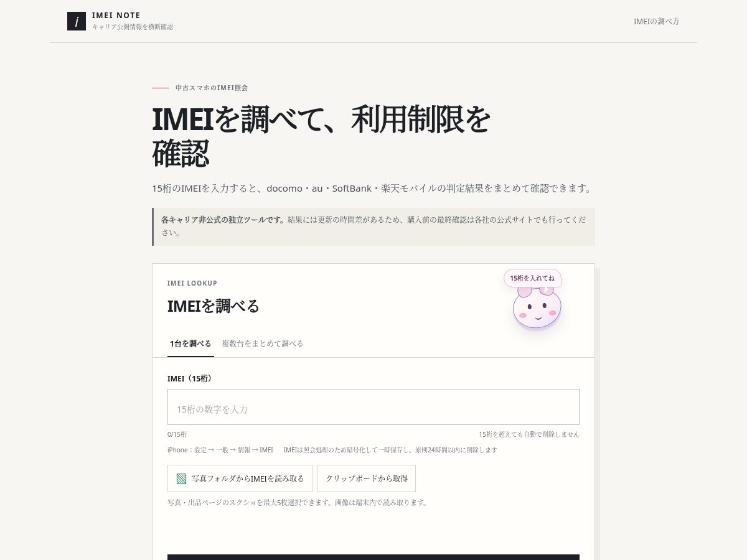Viewport: 747px width, 560px height.
Task: Click the rabbit mascot character
Action: tap(537, 307)
